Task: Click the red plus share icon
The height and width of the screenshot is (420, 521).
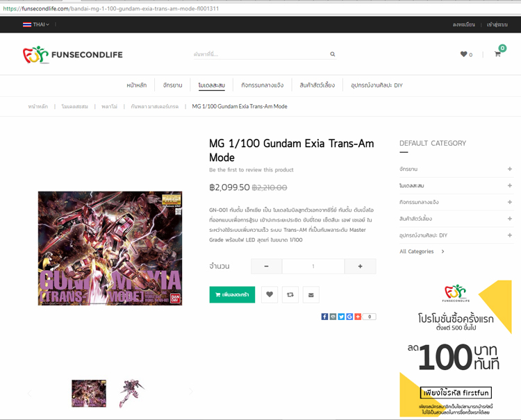Action: [358, 317]
